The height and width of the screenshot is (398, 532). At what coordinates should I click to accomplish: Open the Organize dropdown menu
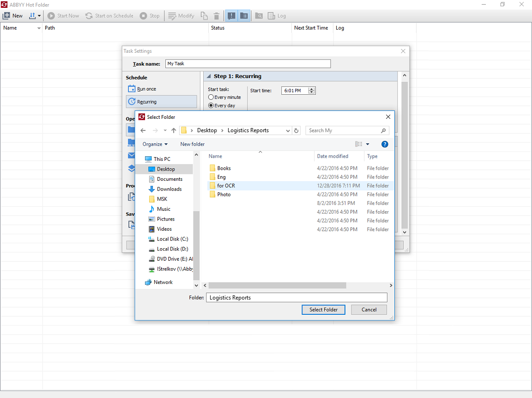155,144
